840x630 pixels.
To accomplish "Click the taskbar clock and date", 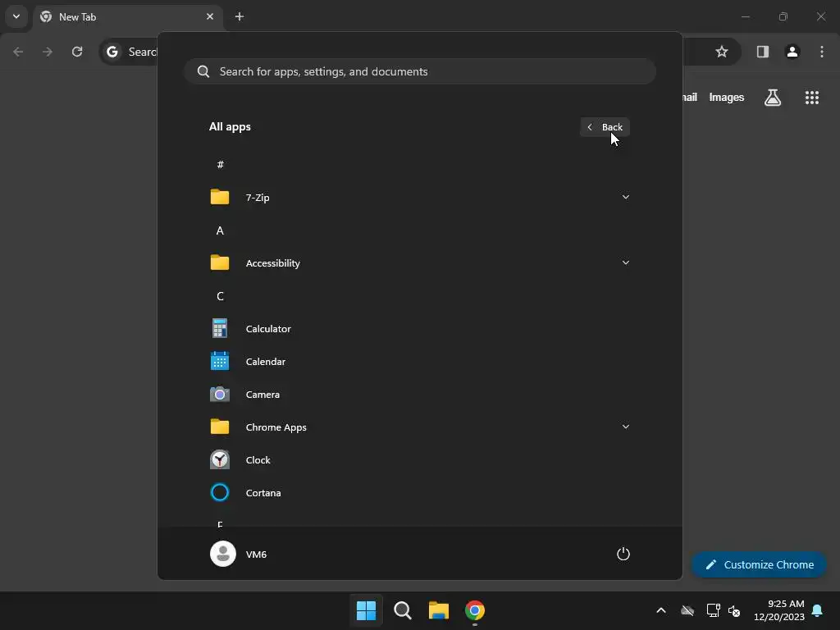I will [x=778, y=610].
